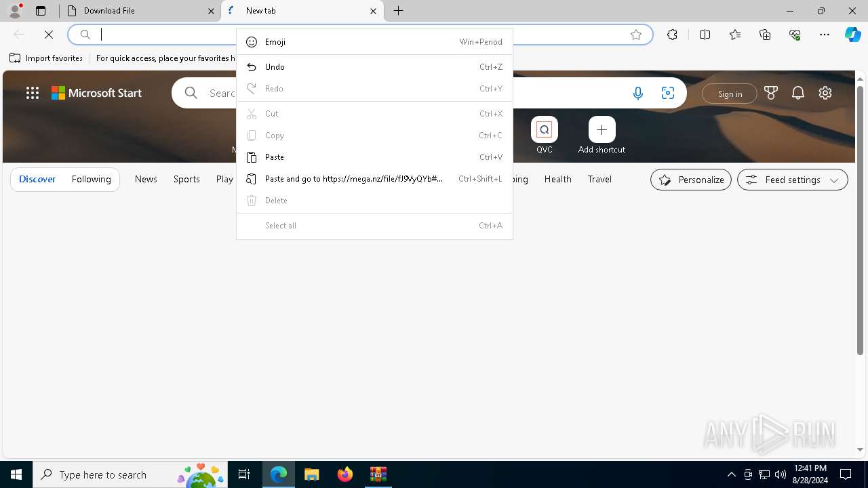This screenshot has height=488, width=868.
Task: Open visual search camera icon
Action: (x=668, y=94)
